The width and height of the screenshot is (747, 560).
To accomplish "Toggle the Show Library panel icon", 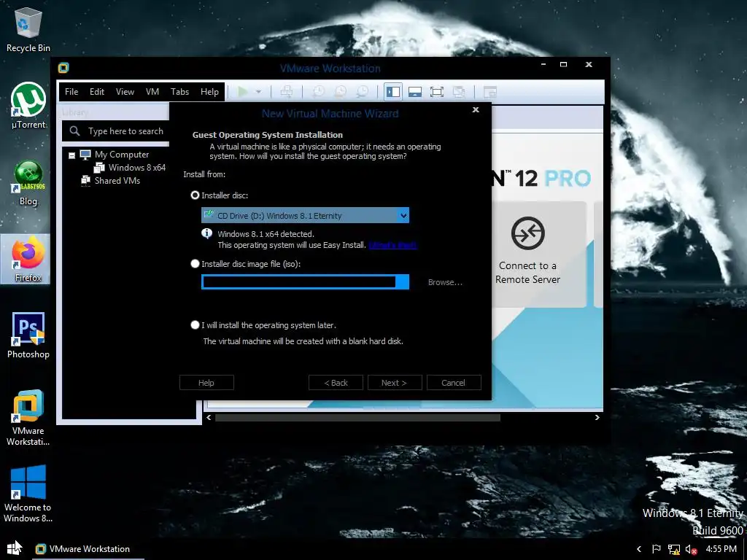I will 393,91.
